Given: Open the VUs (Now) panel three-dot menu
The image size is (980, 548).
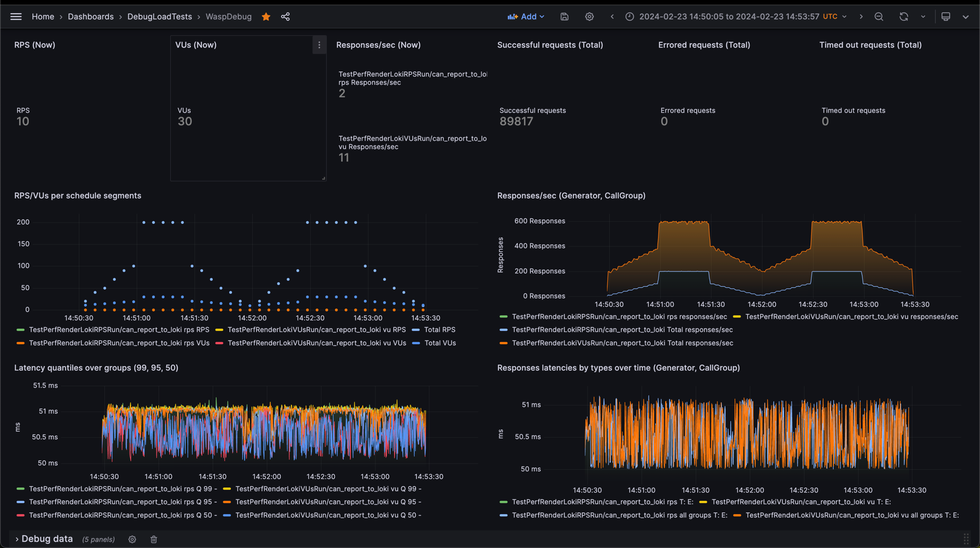Looking at the screenshot, I should pos(319,45).
